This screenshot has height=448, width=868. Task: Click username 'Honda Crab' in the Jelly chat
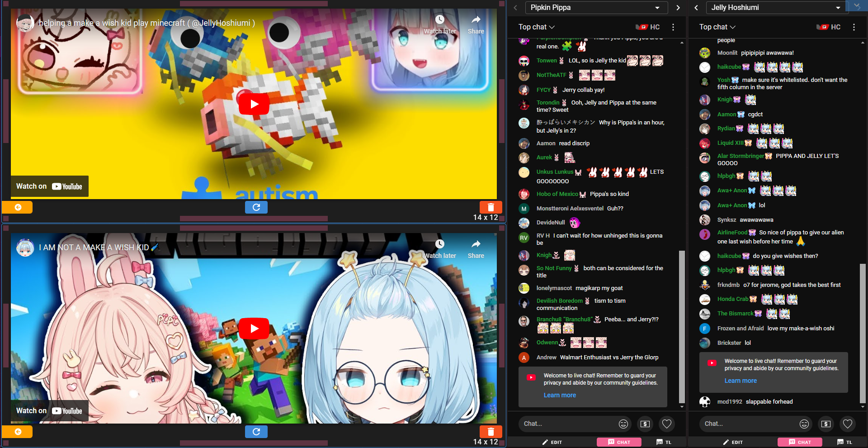(x=733, y=299)
